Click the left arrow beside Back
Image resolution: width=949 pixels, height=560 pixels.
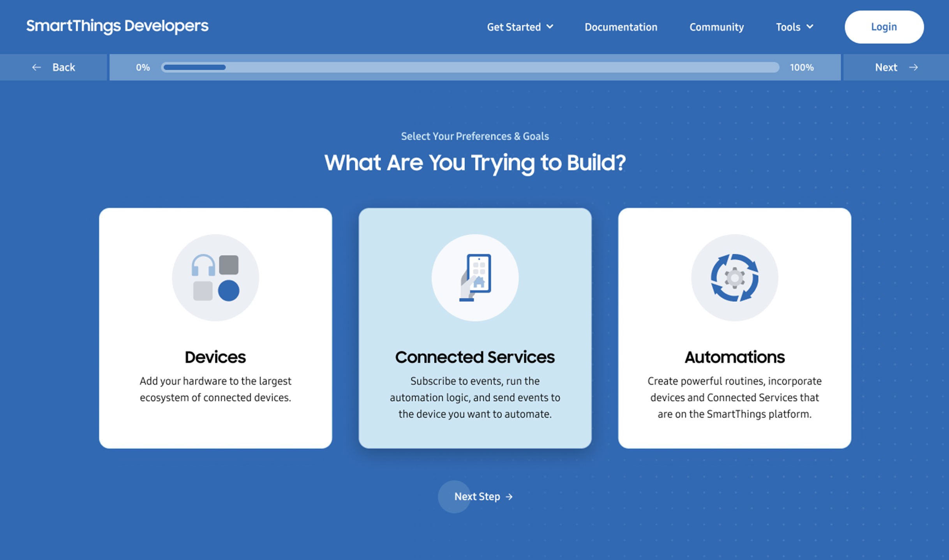pyautogui.click(x=36, y=67)
